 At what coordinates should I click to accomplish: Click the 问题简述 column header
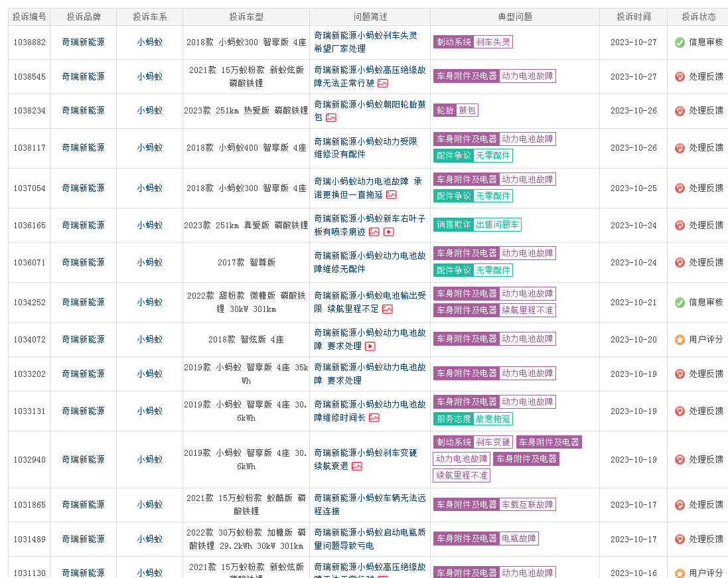pyautogui.click(x=370, y=17)
